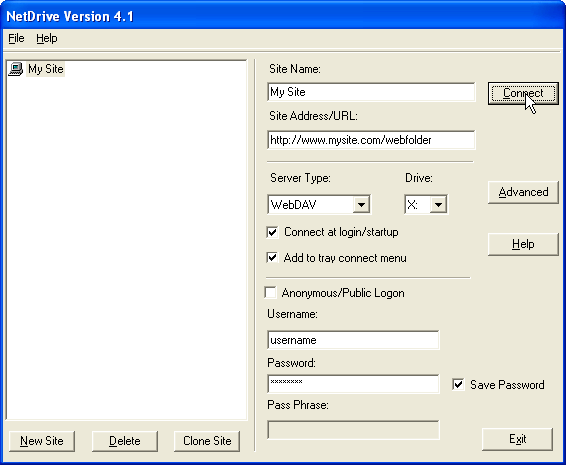Select My Site entry in site list
This screenshot has height=465, width=566.
coord(46,69)
